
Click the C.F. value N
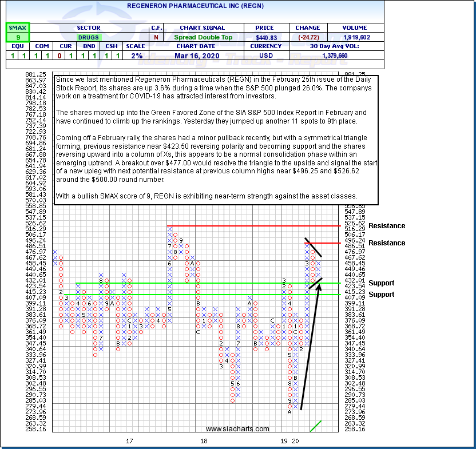pos(156,37)
